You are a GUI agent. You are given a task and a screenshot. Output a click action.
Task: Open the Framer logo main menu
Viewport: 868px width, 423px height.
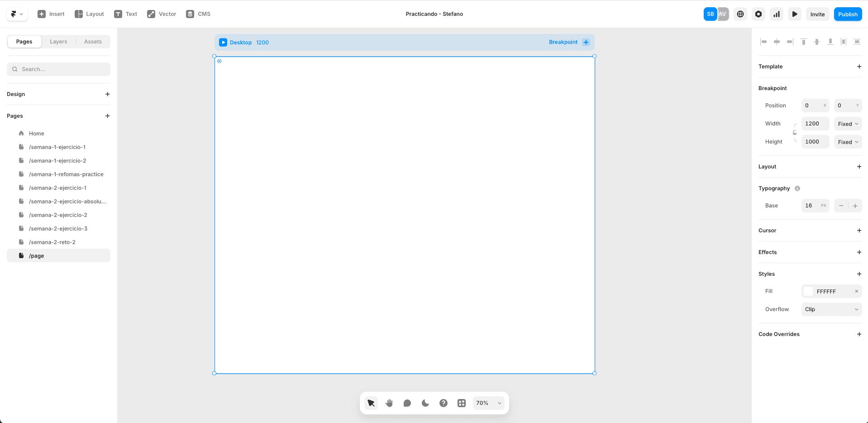(x=17, y=14)
